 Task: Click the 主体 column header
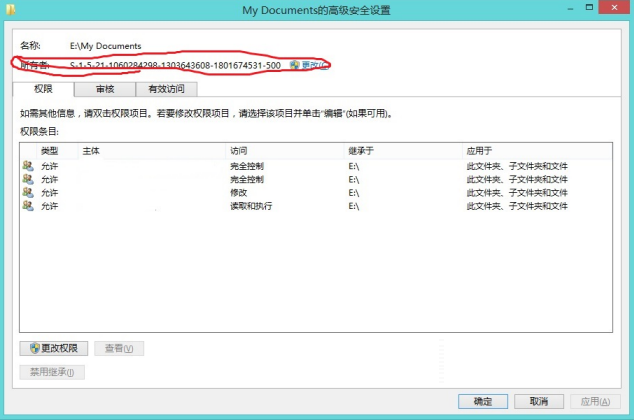click(91, 150)
